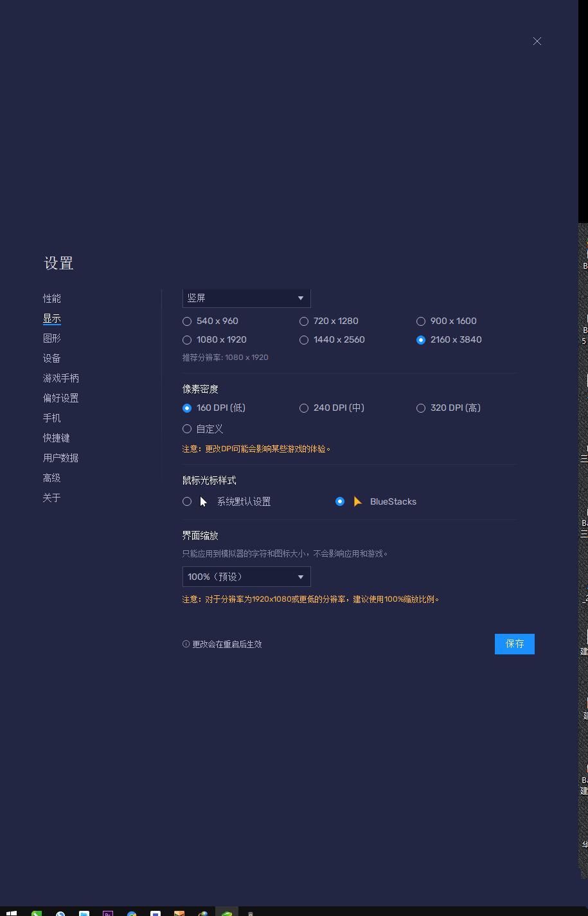Expand the 竖屏 orientation dropdown
The width and height of the screenshot is (588, 916).
tap(246, 298)
